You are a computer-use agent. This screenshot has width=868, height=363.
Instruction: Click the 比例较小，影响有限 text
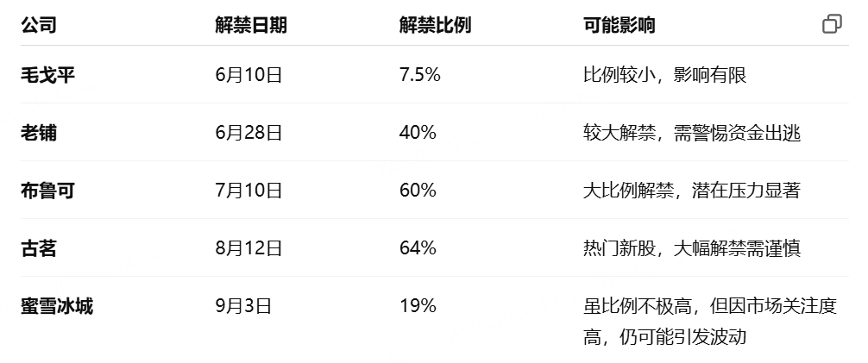tap(664, 75)
